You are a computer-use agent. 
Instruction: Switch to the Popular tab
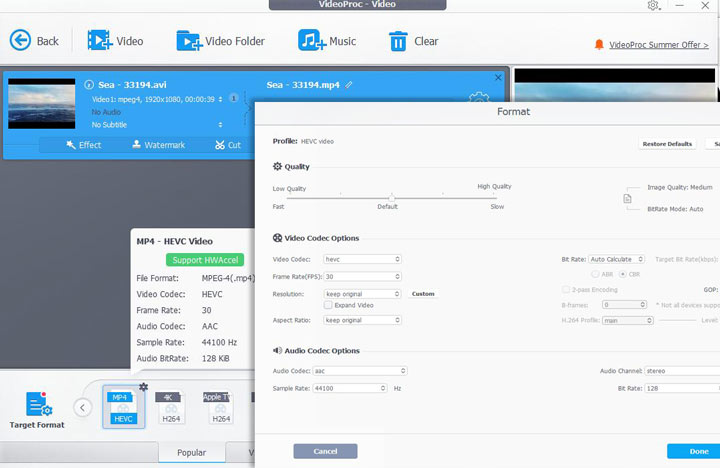click(x=192, y=453)
